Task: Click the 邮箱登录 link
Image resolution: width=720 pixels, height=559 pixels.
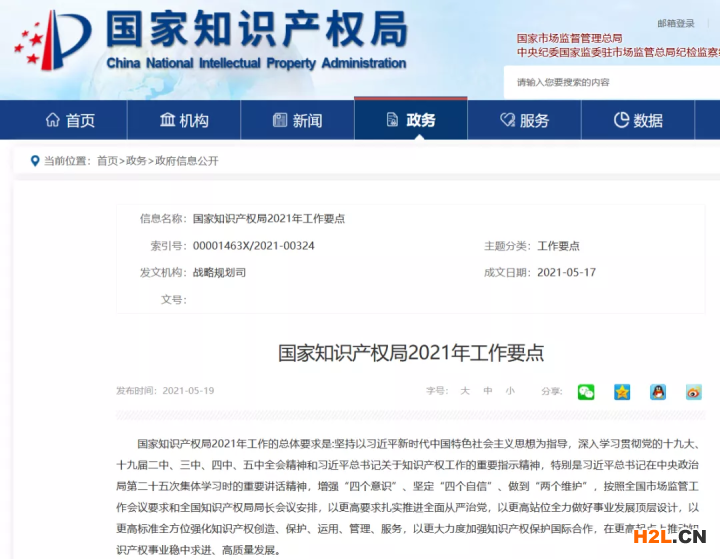Action: point(675,23)
